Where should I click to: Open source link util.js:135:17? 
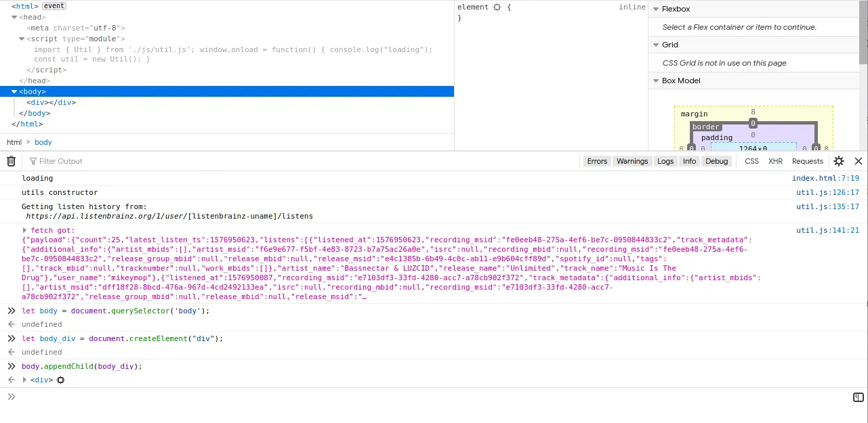point(827,207)
